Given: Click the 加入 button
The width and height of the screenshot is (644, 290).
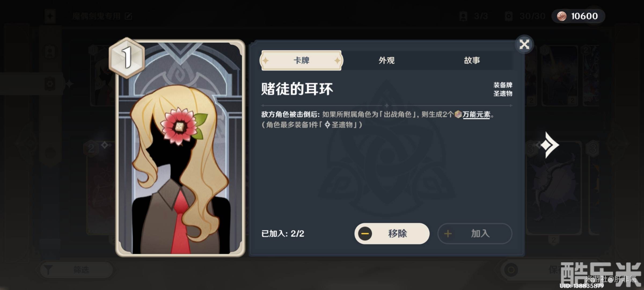Looking at the screenshot, I should pos(475,233).
